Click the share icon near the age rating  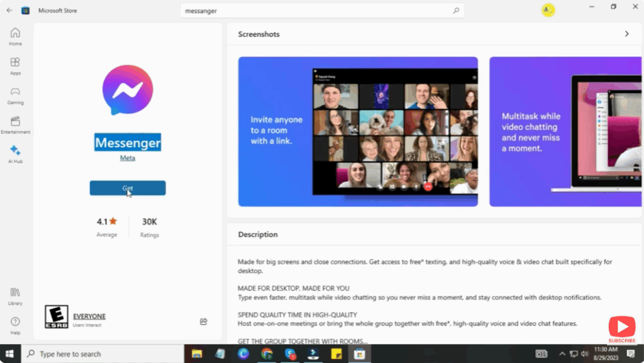coord(203,321)
